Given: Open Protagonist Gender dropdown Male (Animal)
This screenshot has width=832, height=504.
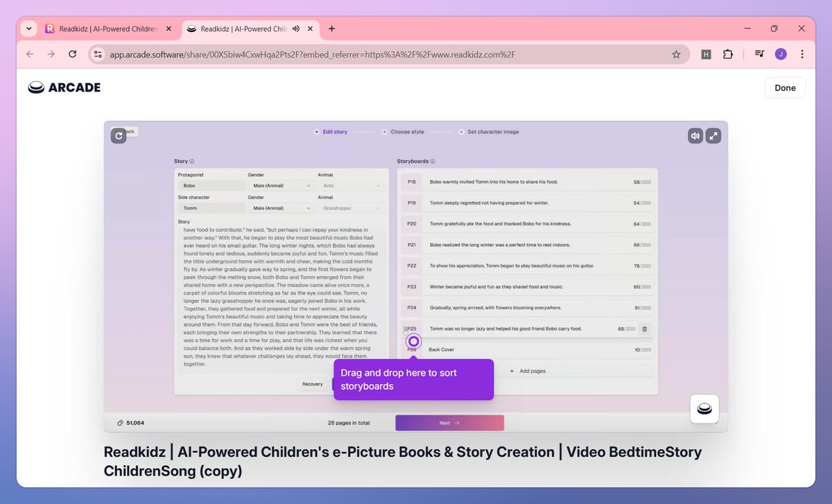Looking at the screenshot, I should click(x=281, y=186).
